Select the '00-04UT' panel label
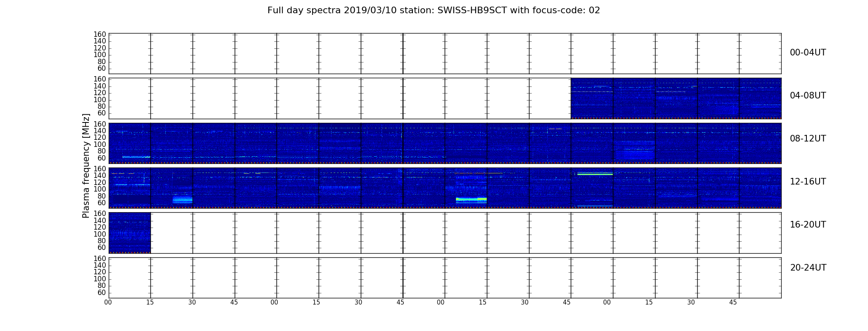The image size is (868, 331). pyautogui.click(x=808, y=53)
